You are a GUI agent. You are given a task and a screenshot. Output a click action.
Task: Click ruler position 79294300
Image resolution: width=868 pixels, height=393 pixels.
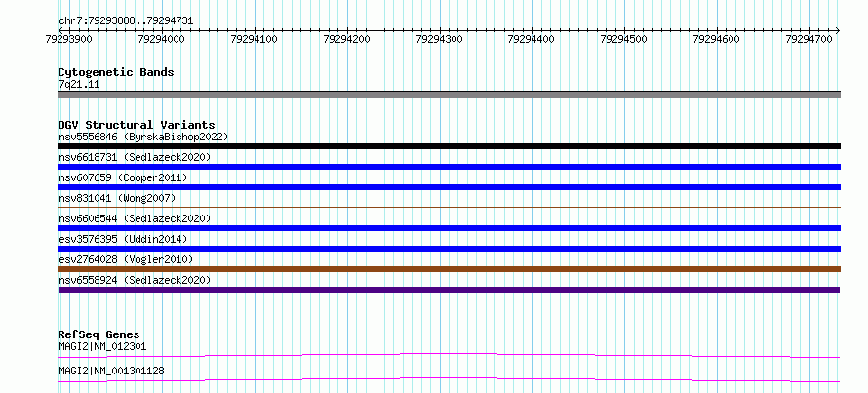[x=440, y=39]
